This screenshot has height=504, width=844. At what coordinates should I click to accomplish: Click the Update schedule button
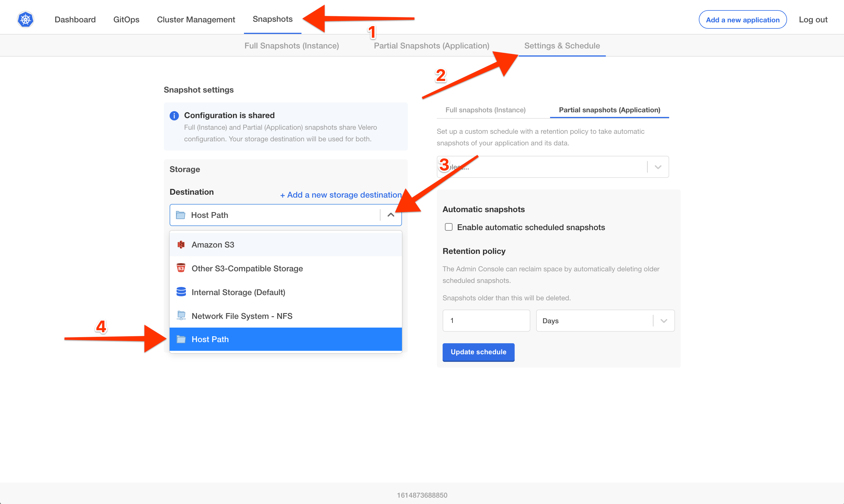click(x=478, y=352)
